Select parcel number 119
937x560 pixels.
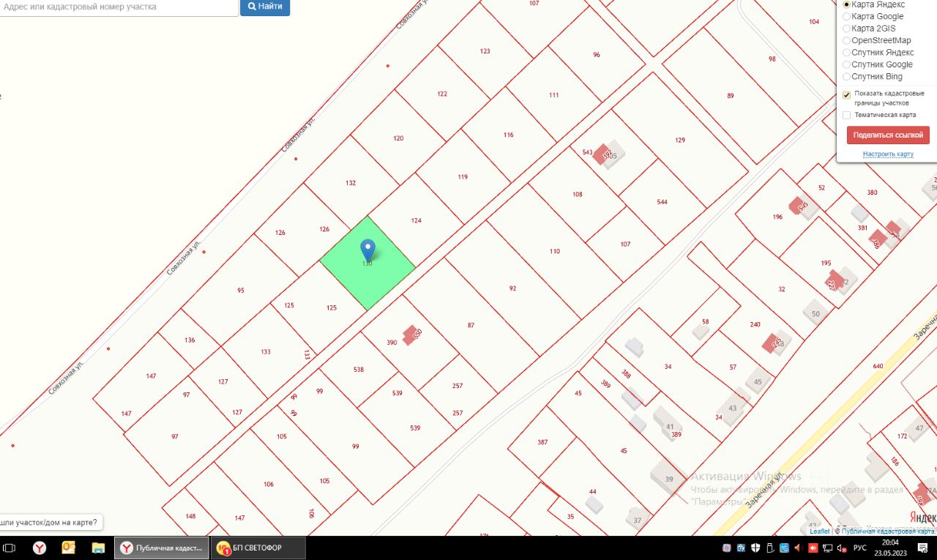coord(463,176)
